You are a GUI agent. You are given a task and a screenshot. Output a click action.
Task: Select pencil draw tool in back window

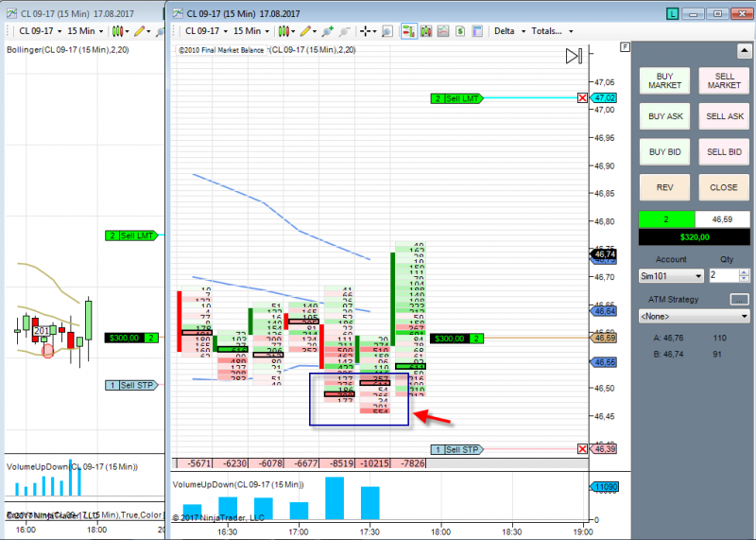click(x=139, y=31)
